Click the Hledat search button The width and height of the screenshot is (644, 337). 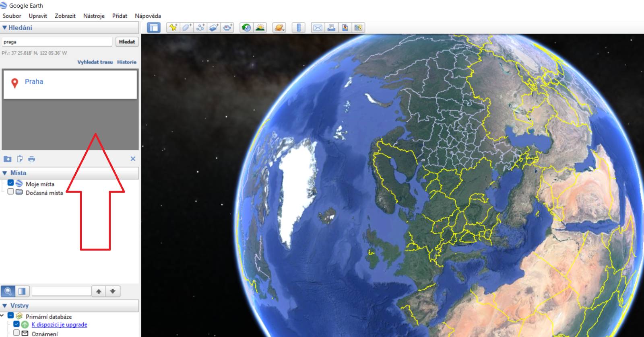coord(127,42)
